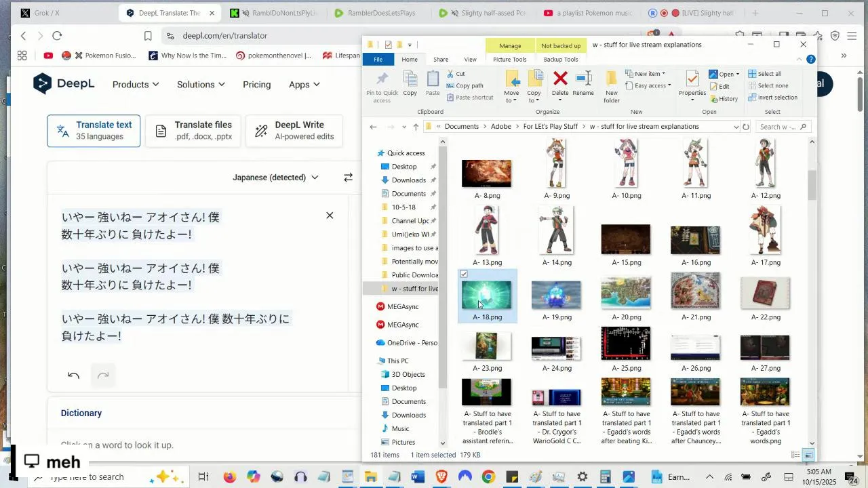Switch to the Share ribbon tab
Screen dimensions: 868x488
[x=441, y=60]
